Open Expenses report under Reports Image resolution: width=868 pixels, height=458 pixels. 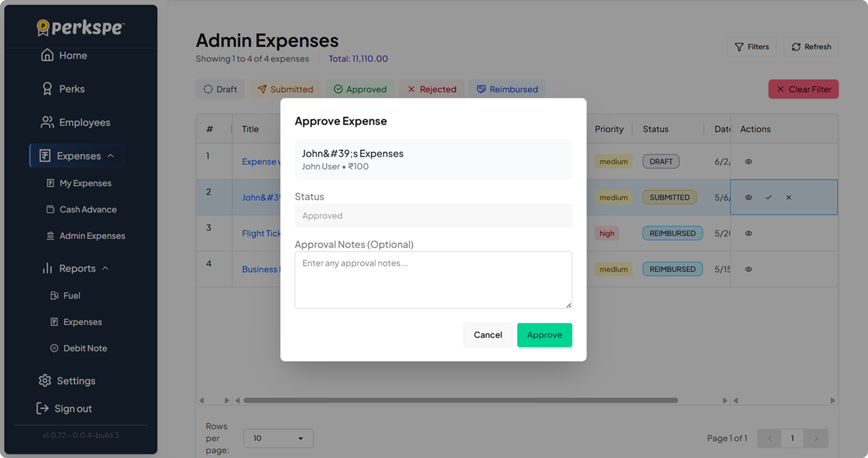point(76,322)
